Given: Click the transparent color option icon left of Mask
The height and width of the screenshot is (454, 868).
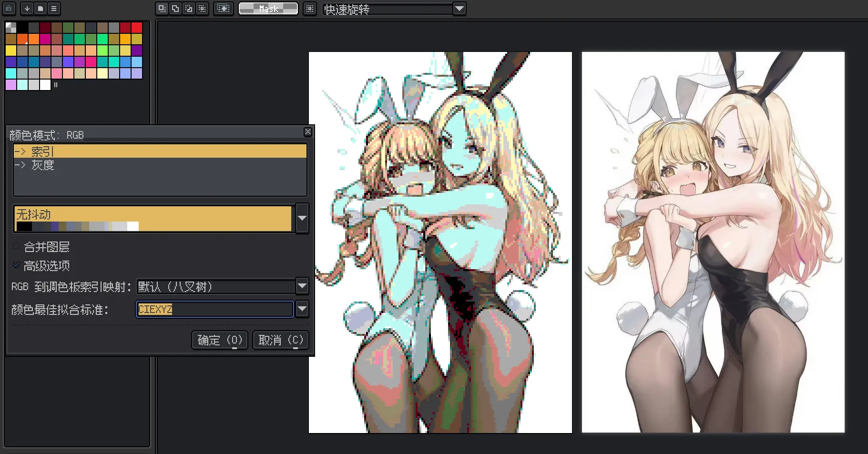Looking at the screenshot, I should pyautogui.click(x=223, y=9).
